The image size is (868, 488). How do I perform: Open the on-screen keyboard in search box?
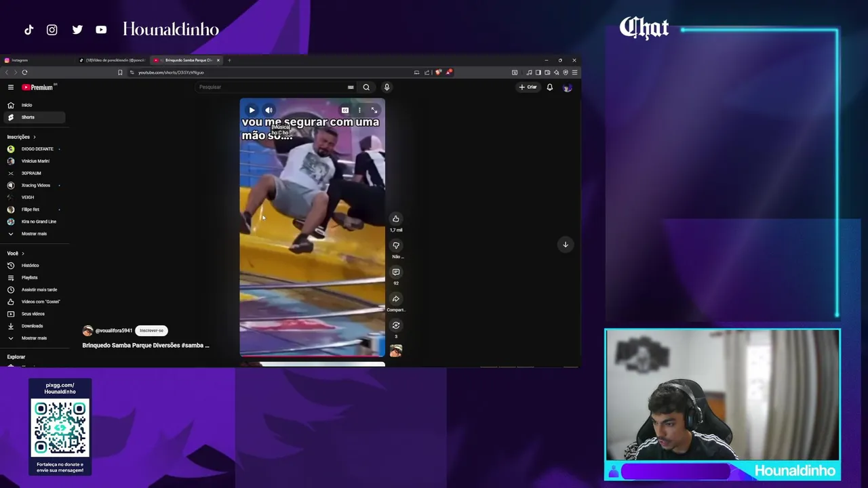point(351,87)
